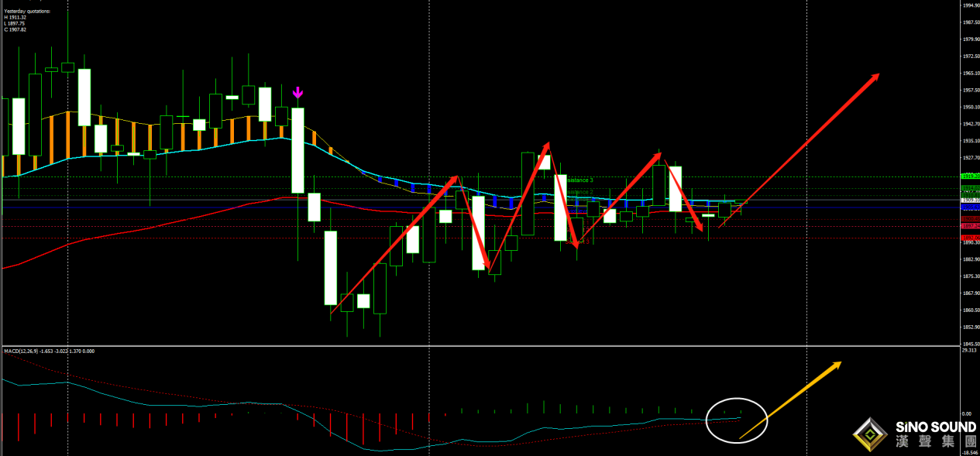Click the 1860.50 price axis label
Viewport: 980px width, 456px height.
click(969, 310)
